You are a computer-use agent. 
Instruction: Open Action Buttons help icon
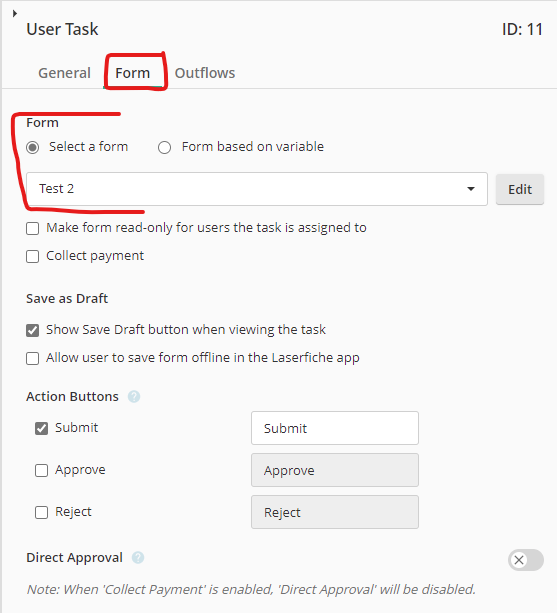coord(134,396)
